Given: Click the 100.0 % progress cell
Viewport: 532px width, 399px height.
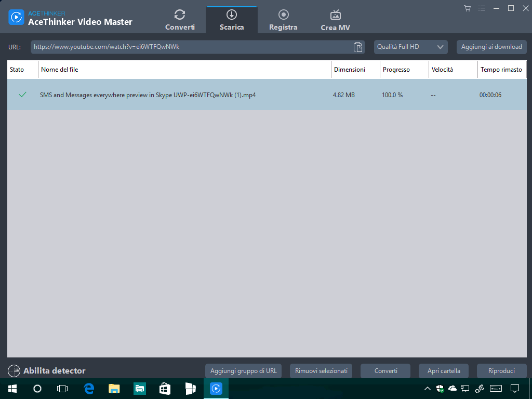Looking at the screenshot, I should click(392, 95).
